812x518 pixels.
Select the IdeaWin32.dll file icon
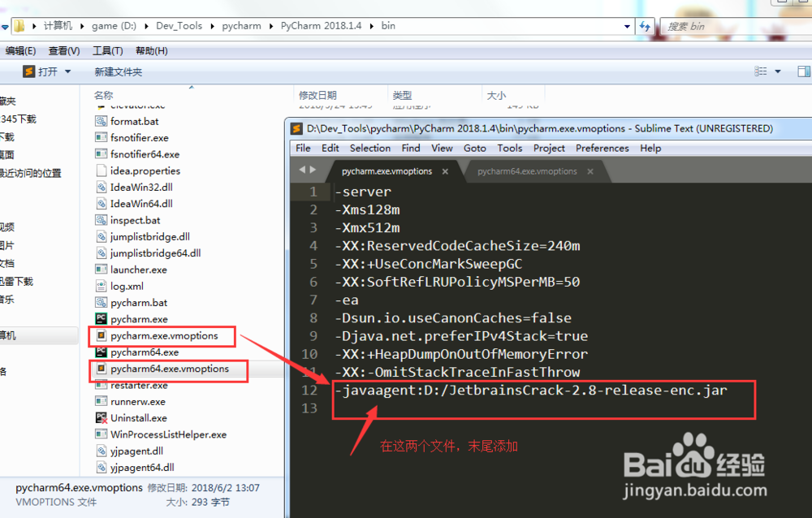point(101,187)
